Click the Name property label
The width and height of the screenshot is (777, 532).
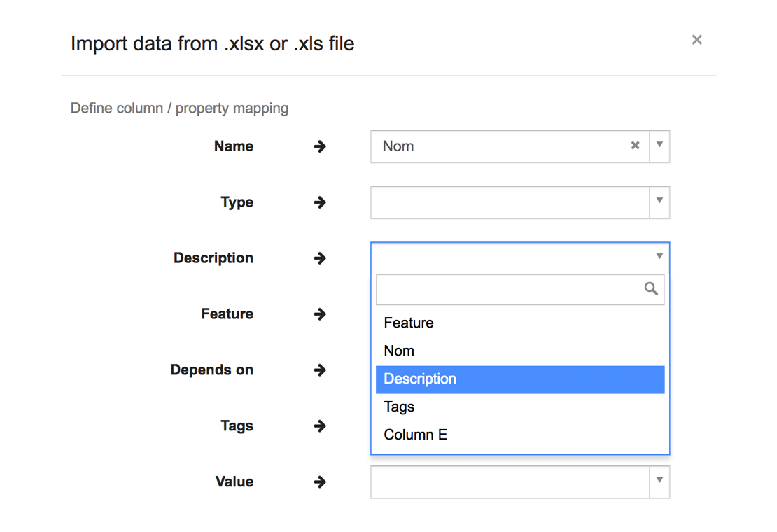233,146
